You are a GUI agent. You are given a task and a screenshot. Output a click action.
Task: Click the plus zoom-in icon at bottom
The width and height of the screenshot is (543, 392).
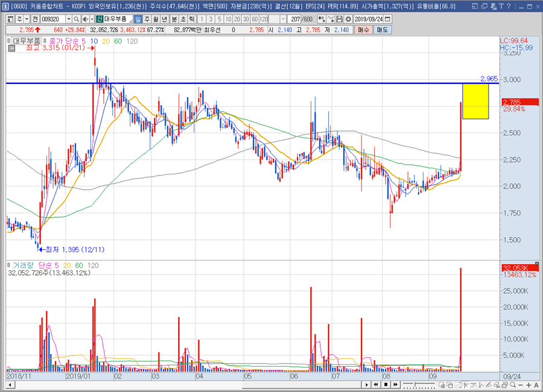pos(529,385)
